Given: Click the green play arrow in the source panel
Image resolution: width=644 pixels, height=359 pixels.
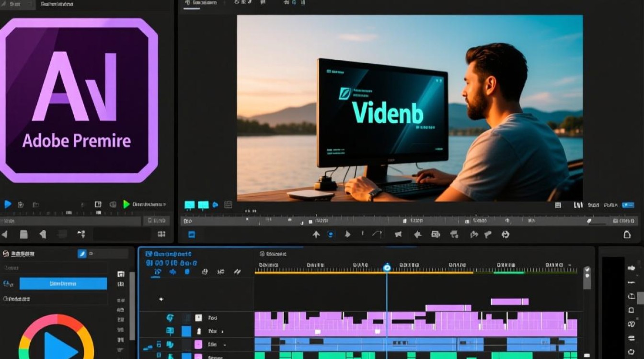Looking at the screenshot, I should coord(126,204).
